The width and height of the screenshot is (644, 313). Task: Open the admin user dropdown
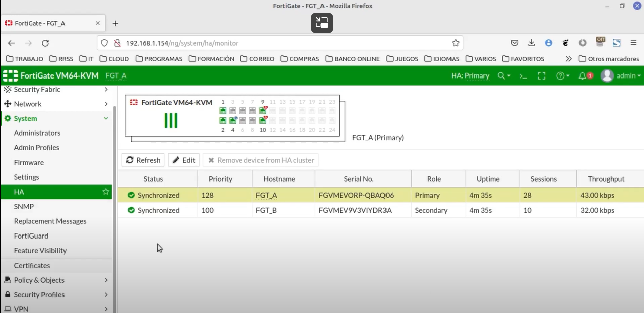tap(621, 76)
